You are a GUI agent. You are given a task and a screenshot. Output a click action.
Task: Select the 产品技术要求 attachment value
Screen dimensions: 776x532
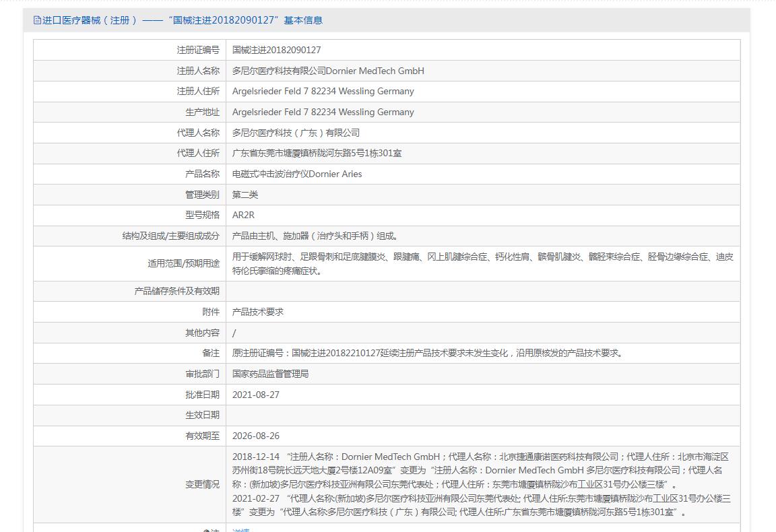(258, 312)
